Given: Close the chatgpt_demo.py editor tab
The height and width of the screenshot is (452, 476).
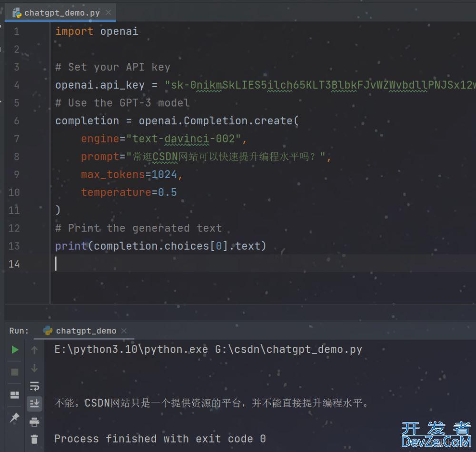Looking at the screenshot, I should coord(109,12).
